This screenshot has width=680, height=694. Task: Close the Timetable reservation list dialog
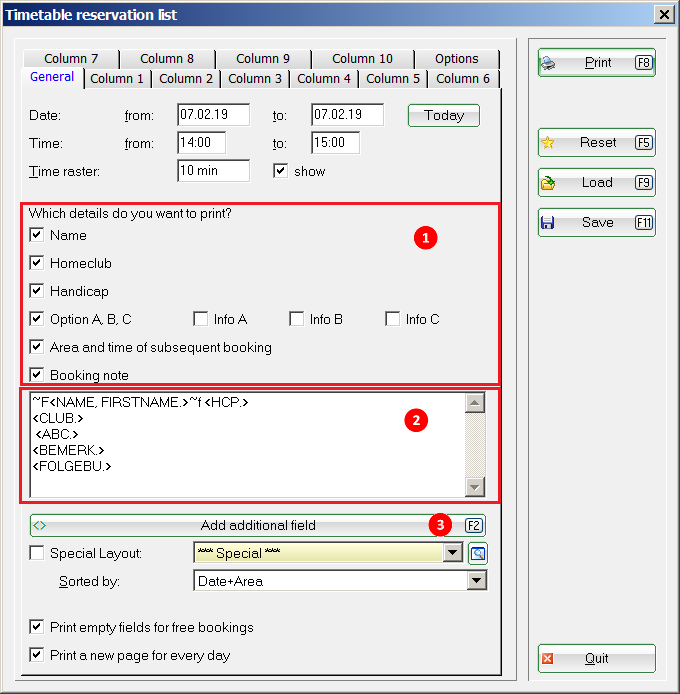[662, 14]
